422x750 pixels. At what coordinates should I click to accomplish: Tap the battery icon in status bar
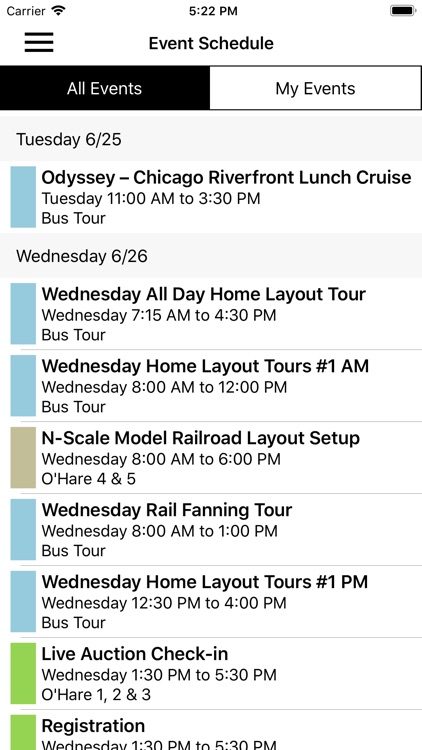click(x=403, y=11)
